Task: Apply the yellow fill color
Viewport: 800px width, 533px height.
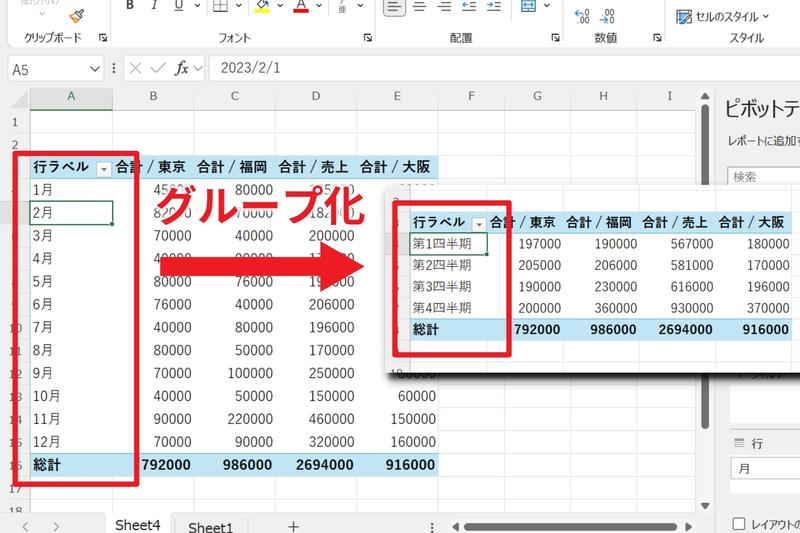Action: click(262, 6)
